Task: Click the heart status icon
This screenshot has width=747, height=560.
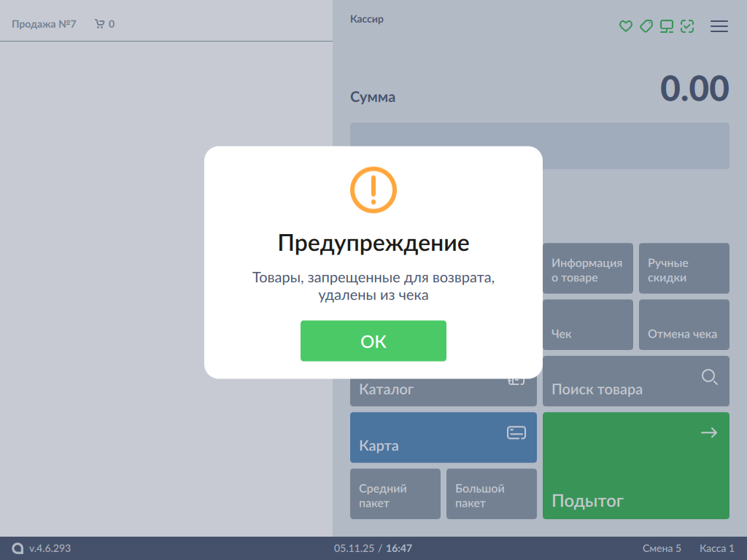Action: 625,26
